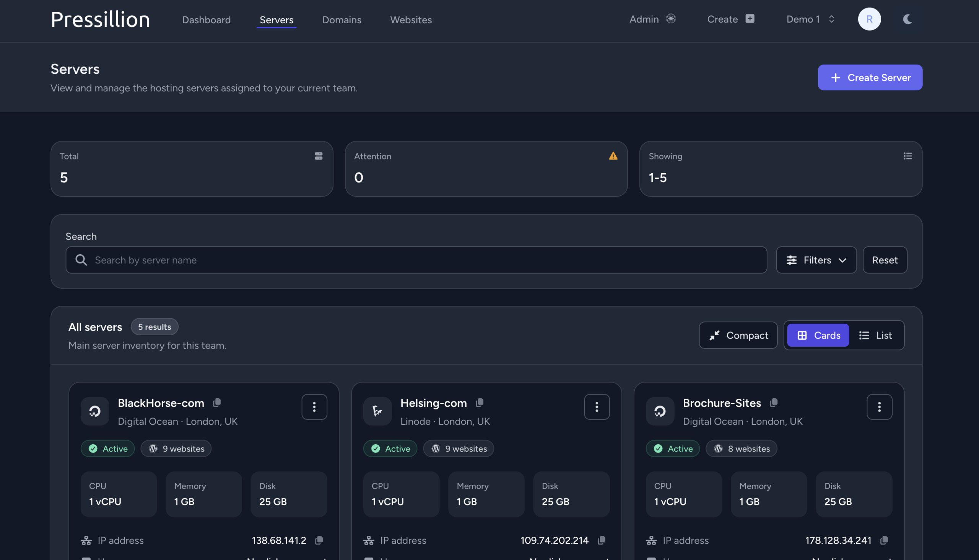979x560 pixels.
Task: Open the Websites tab
Action: 411,19
